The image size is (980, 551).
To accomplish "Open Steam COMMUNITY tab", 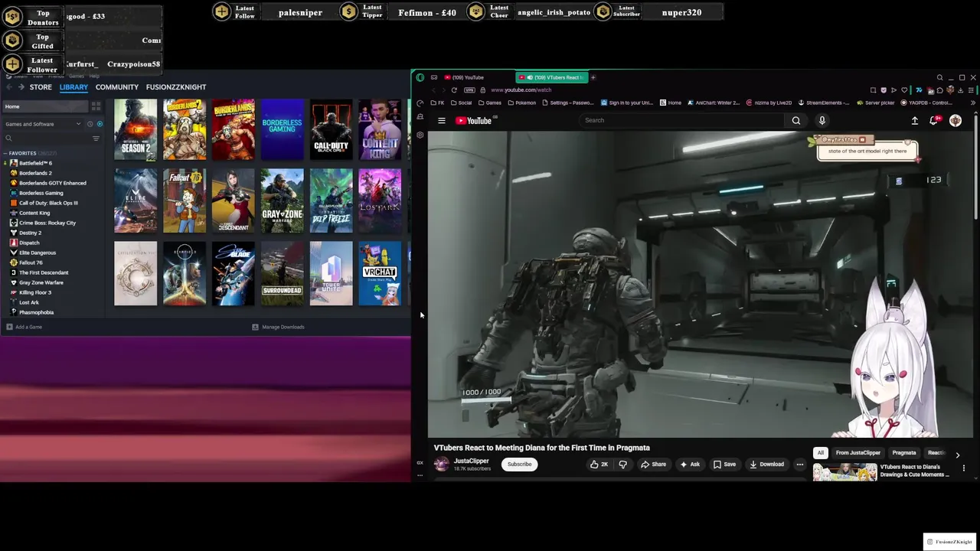I will point(117,87).
